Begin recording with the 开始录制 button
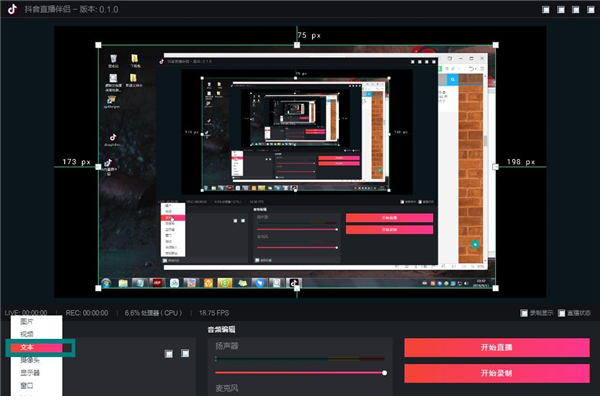This screenshot has width=600, height=411. pos(497,373)
